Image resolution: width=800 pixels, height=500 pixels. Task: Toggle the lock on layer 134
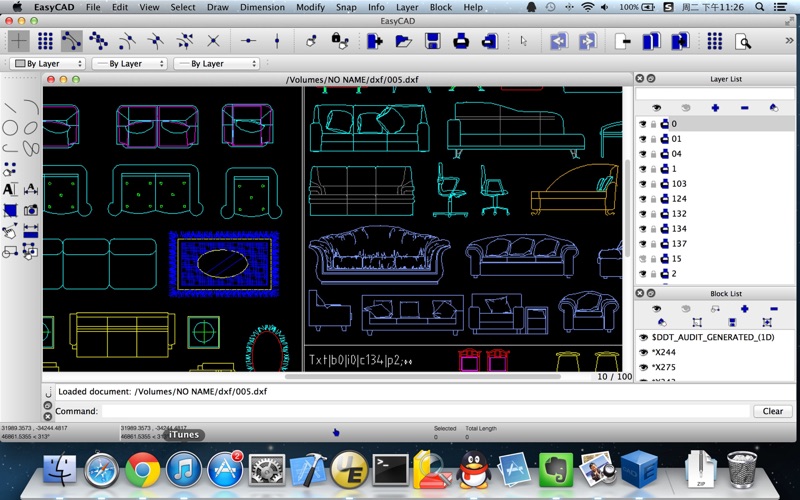click(654, 229)
